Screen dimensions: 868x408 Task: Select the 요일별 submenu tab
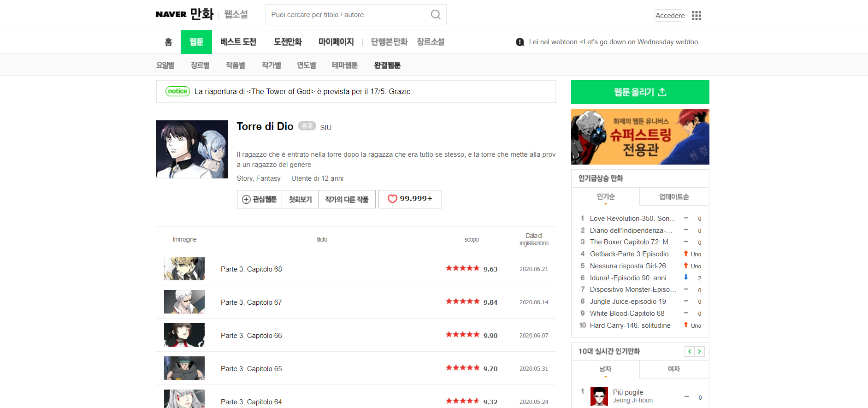[x=165, y=65]
